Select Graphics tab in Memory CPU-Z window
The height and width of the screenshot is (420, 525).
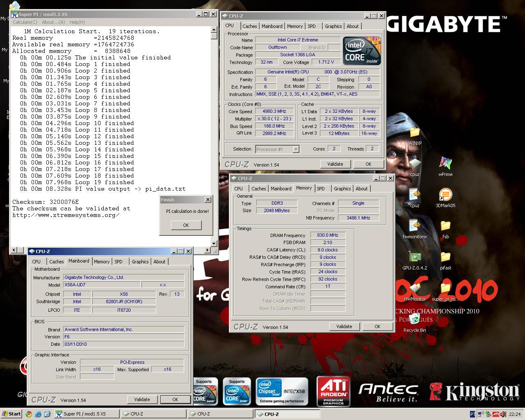coord(342,189)
